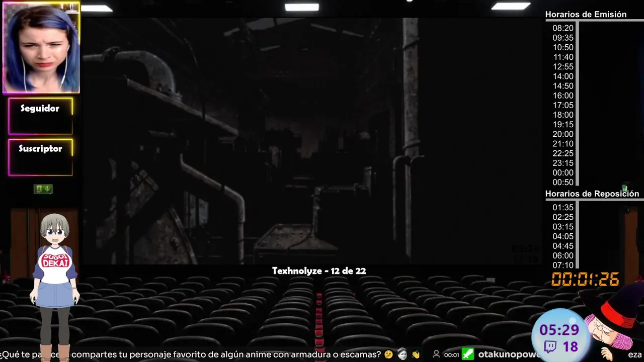Select the 19:15 broadcast time

(563, 124)
